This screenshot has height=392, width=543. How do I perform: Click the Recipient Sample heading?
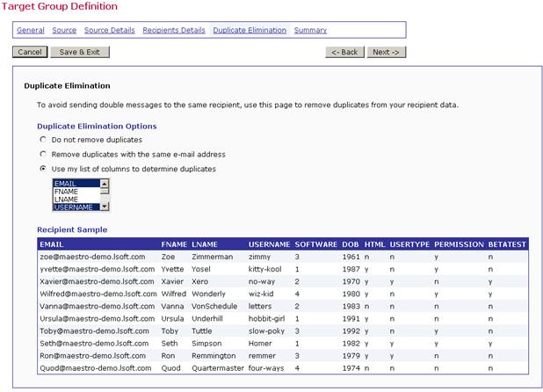pyautogui.click(x=72, y=230)
